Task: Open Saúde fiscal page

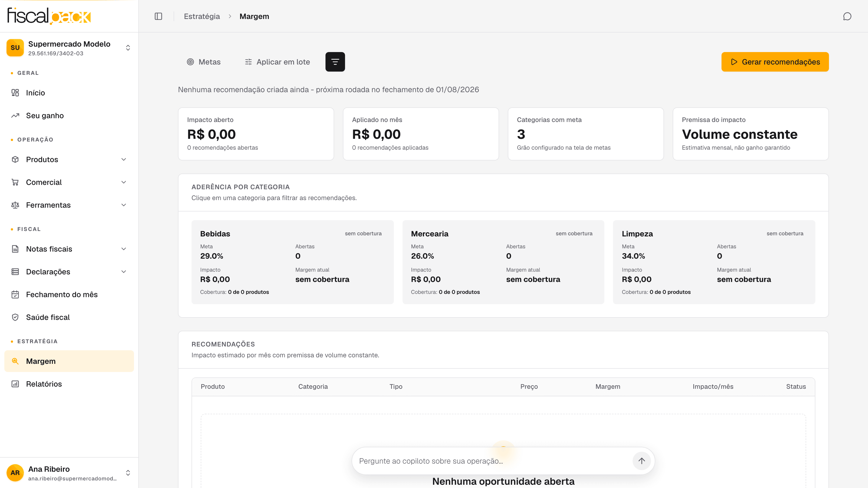Action: pyautogui.click(x=69, y=317)
